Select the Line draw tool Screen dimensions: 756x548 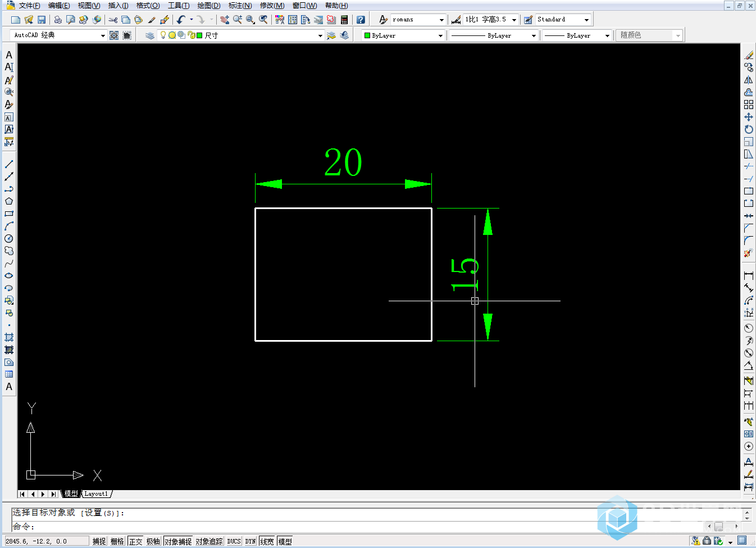(9, 164)
